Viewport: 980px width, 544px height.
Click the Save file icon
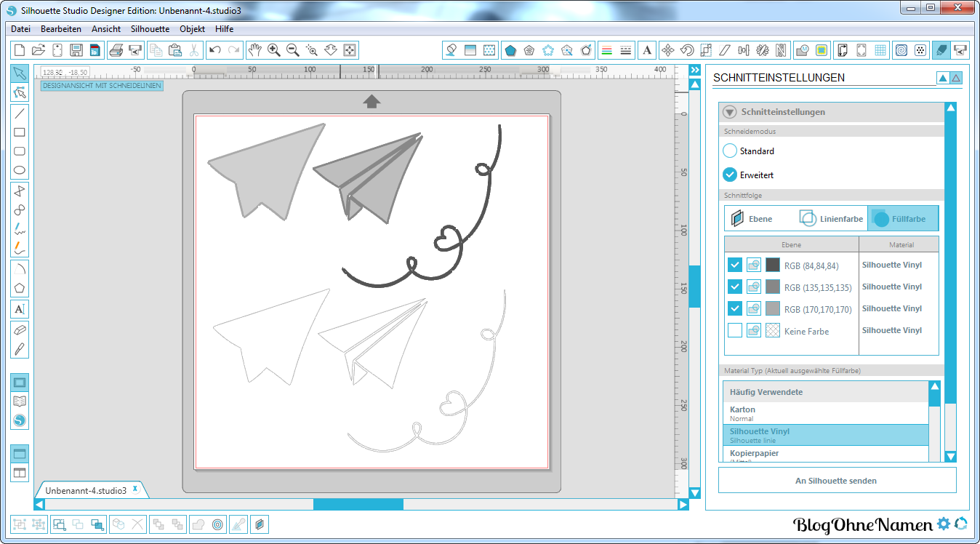click(76, 50)
